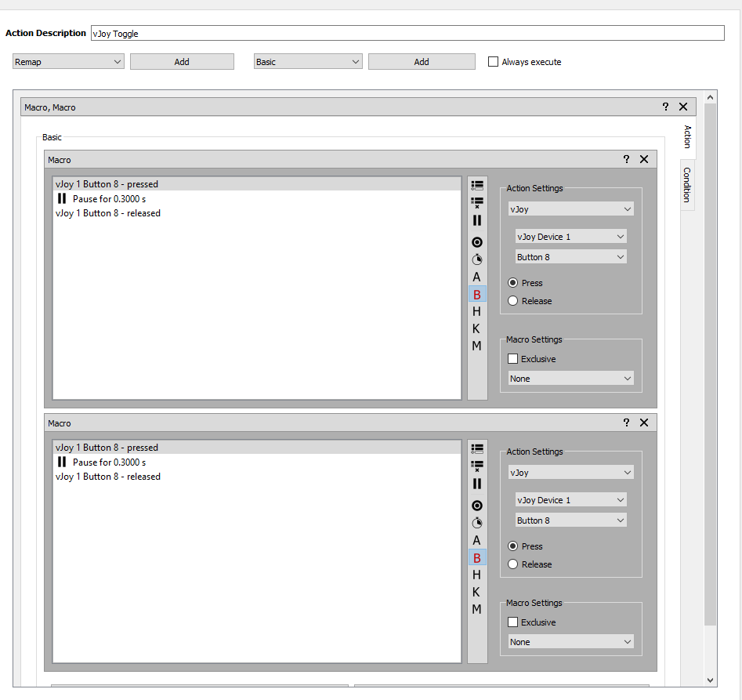
Task: Open the Button 8 dropdown in the second Macro panel
Action: click(x=570, y=520)
